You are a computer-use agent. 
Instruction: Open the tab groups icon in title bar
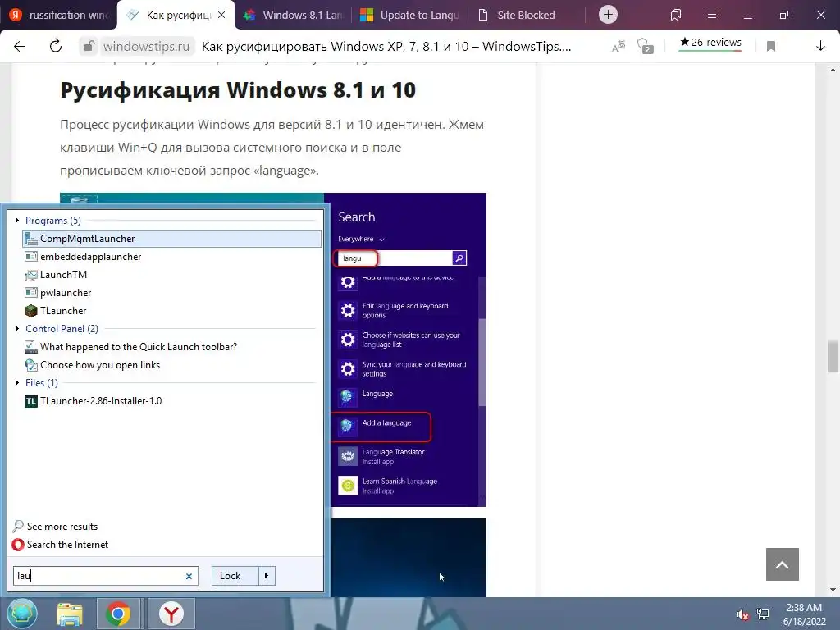(x=676, y=15)
